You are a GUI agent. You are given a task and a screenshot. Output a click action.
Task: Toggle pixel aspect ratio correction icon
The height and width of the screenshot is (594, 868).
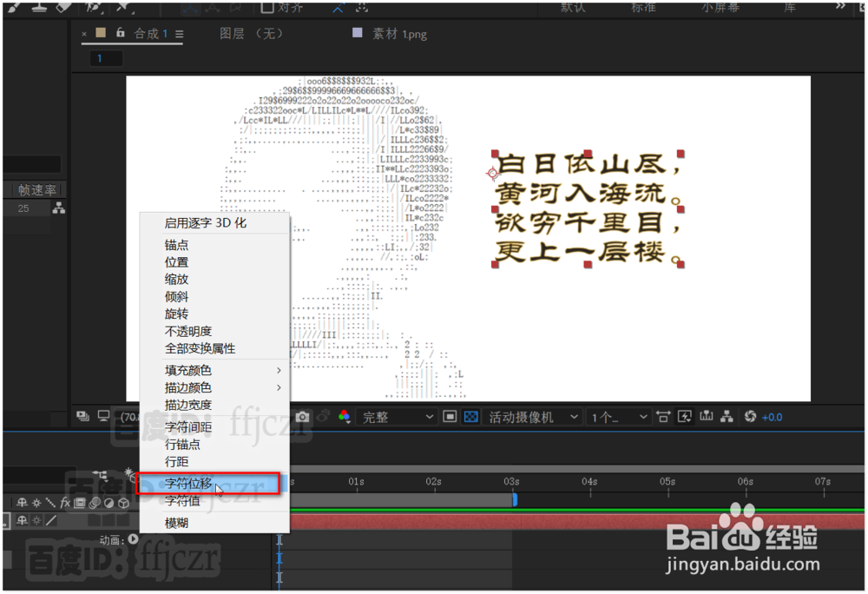(663, 417)
